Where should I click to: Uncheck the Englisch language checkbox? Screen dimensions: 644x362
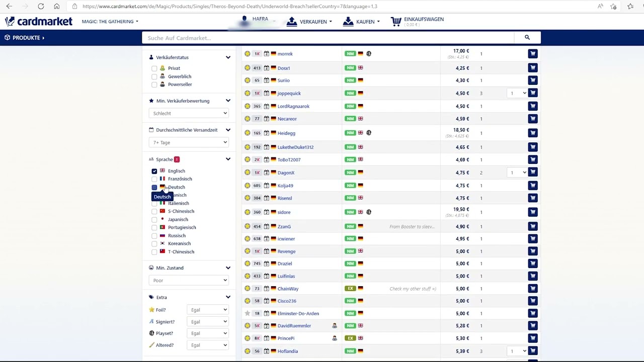154,171
